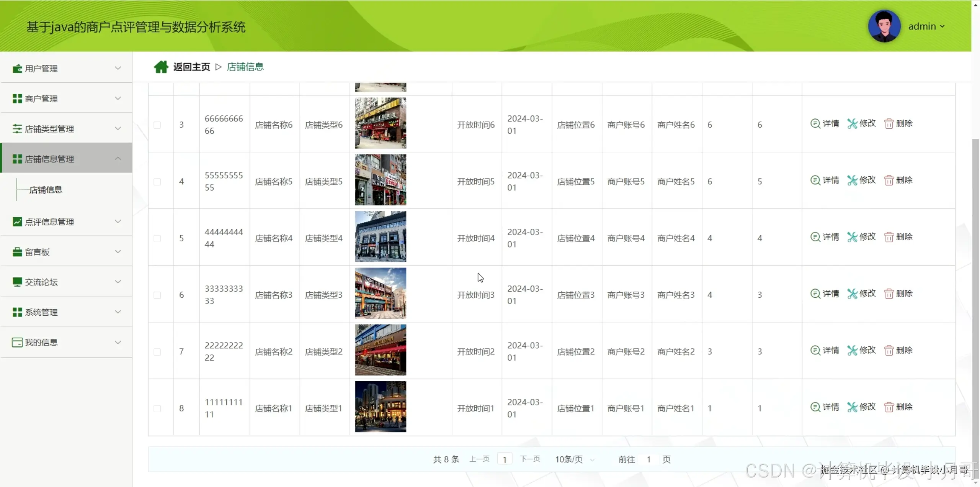Open the 店铺信息 submenu item
The height and width of the screenshot is (487, 980).
(x=46, y=190)
